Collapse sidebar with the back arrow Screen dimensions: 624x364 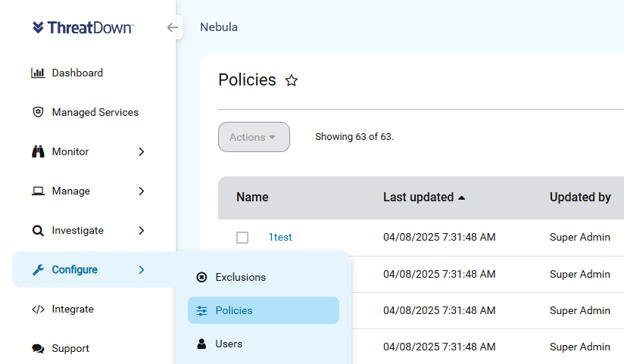(x=173, y=27)
